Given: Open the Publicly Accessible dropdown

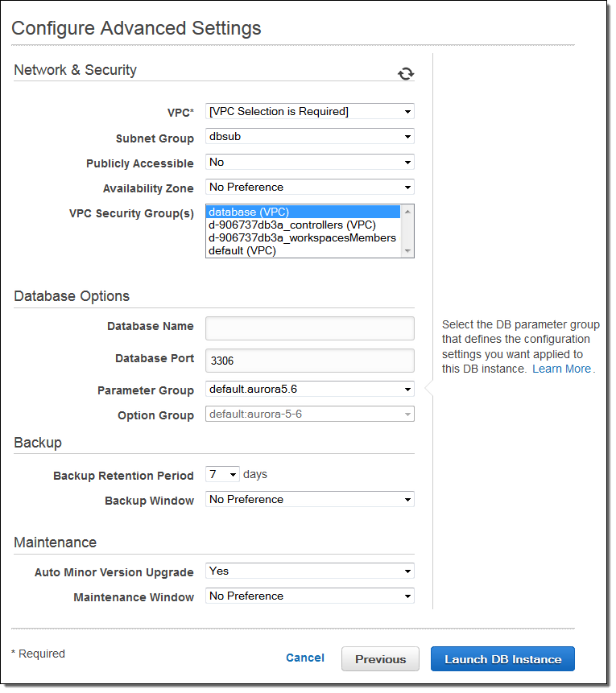Looking at the screenshot, I should [x=310, y=163].
